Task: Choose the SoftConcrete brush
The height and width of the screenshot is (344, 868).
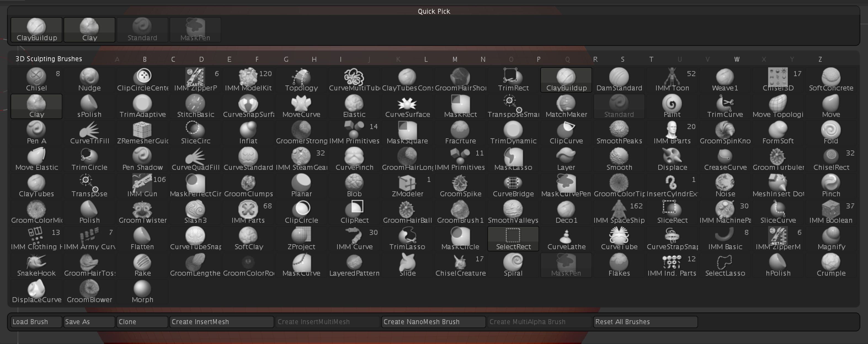Action: point(831,80)
